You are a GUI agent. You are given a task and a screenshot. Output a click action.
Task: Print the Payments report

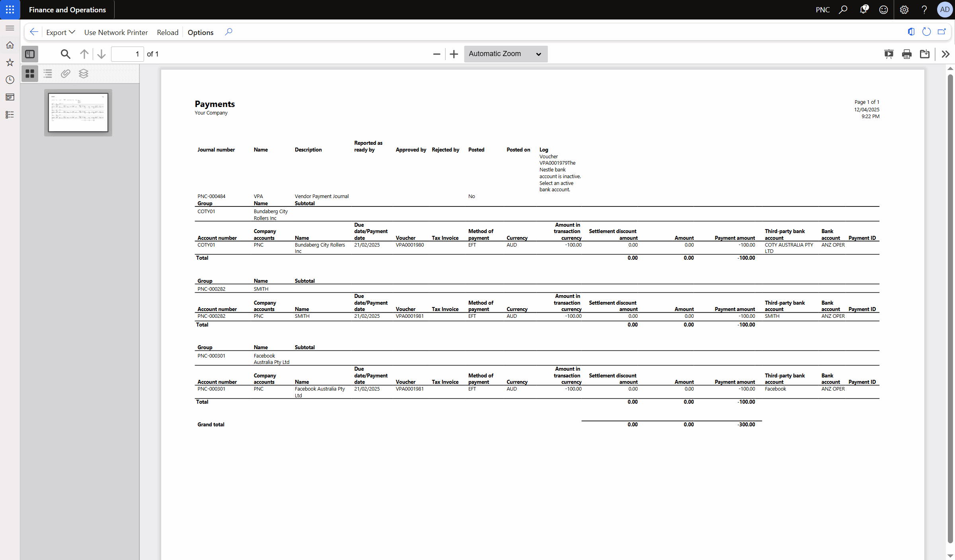907,54
